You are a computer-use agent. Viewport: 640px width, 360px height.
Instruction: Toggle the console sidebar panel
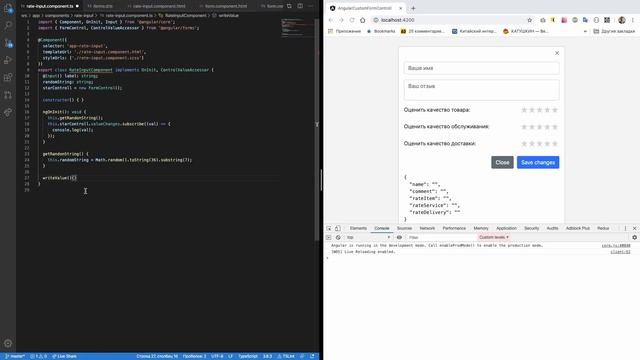point(329,237)
